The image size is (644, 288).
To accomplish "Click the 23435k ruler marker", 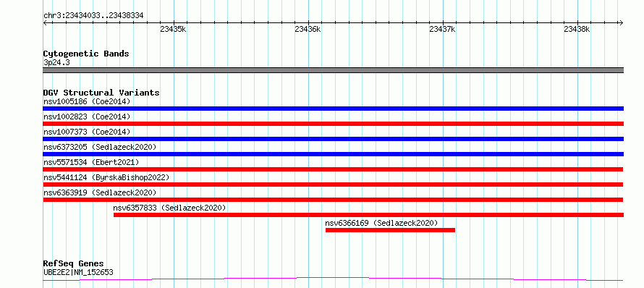I will tap(173, 29).
